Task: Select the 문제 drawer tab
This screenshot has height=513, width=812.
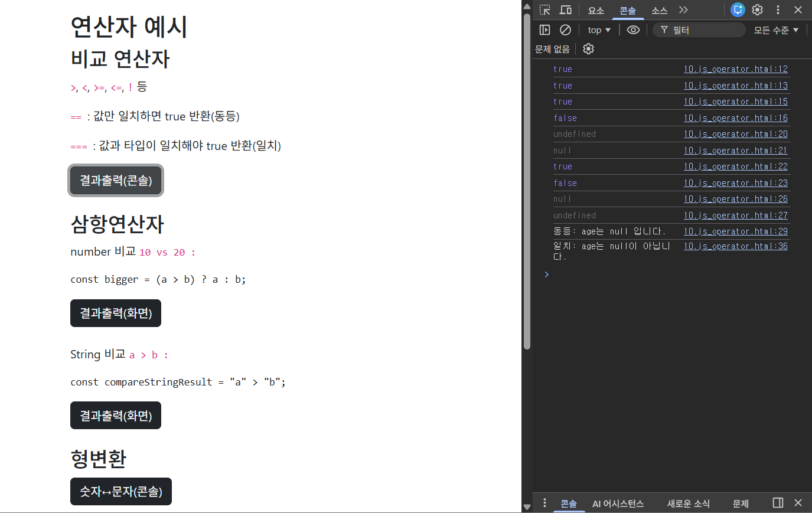Action: [x=741, y=504]
